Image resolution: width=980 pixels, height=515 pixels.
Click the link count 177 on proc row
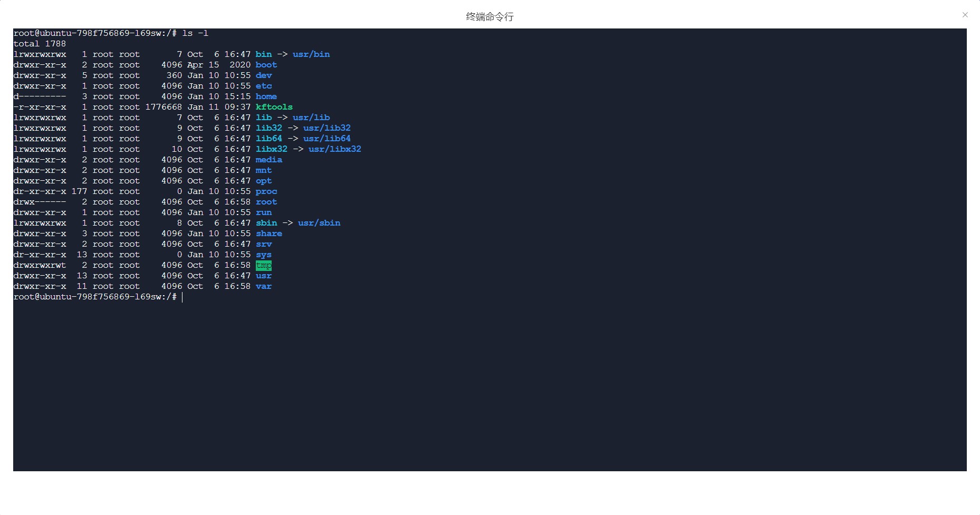(79, 191)
